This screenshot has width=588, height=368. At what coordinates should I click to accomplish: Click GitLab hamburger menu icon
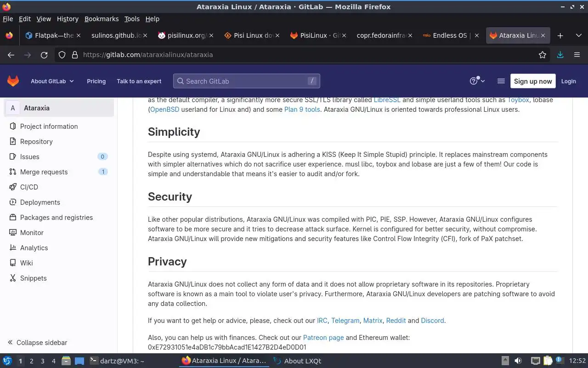(x=501, y=81)
